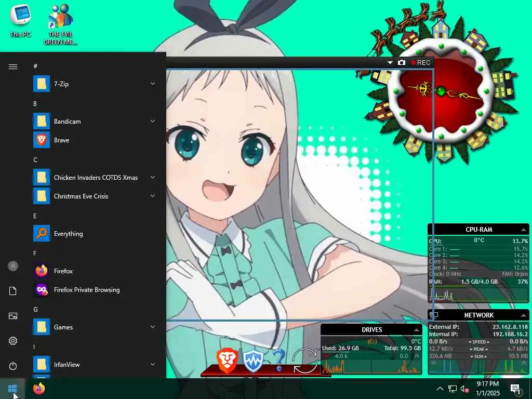The width and height of the screenshot is (532, 399).
Task: Open the Bandicam folder entry
Action: click(x=95, y=122)
